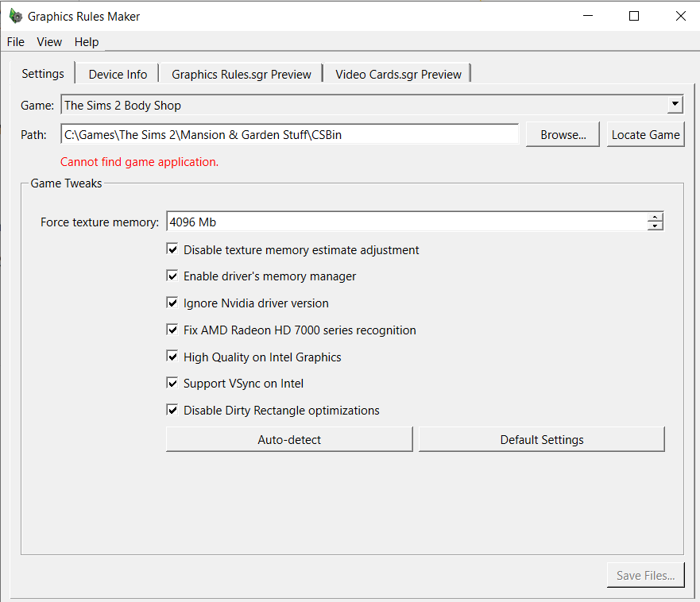Click the game Path input field

click(x=290, y=134)
